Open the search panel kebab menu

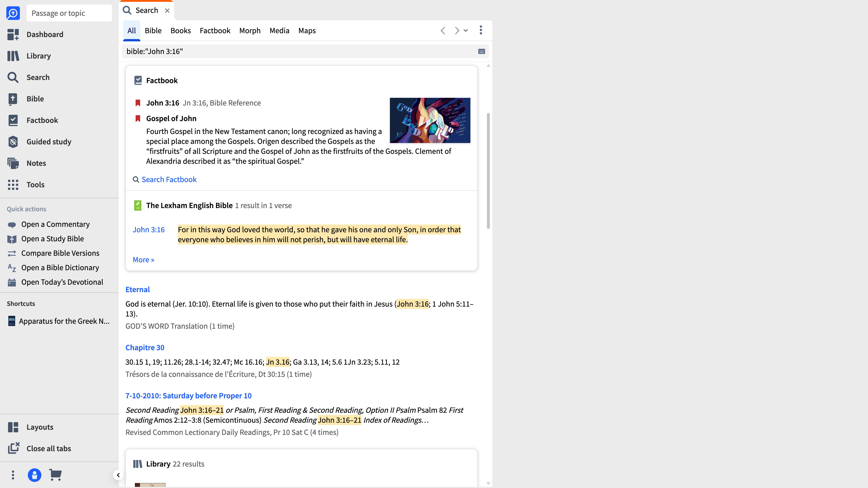click(x=481, y=30)
